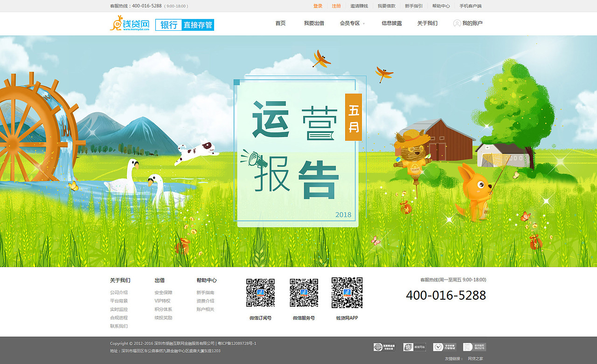This screenshot has width=597, height=364.
Task: Click the 软件著作权登记证书 badge
Action: [474, 347]
